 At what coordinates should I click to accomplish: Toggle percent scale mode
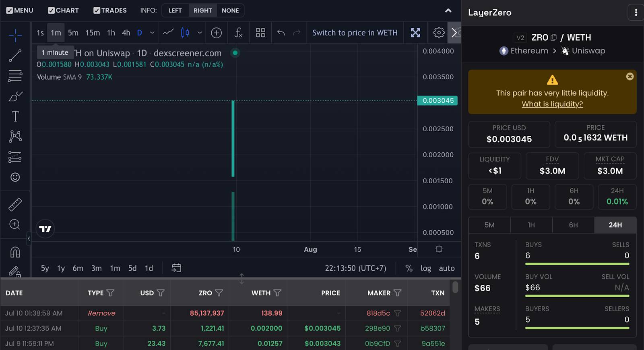[409, 268]
